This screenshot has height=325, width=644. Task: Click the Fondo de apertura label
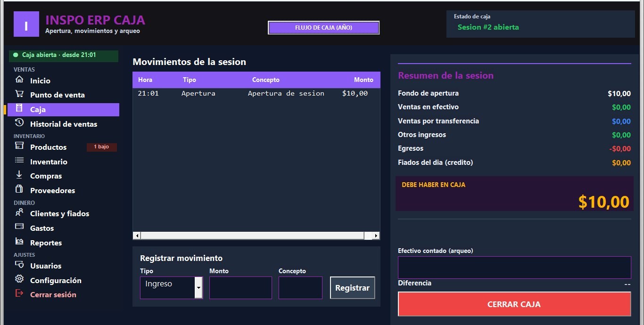[x=428, y=93]
